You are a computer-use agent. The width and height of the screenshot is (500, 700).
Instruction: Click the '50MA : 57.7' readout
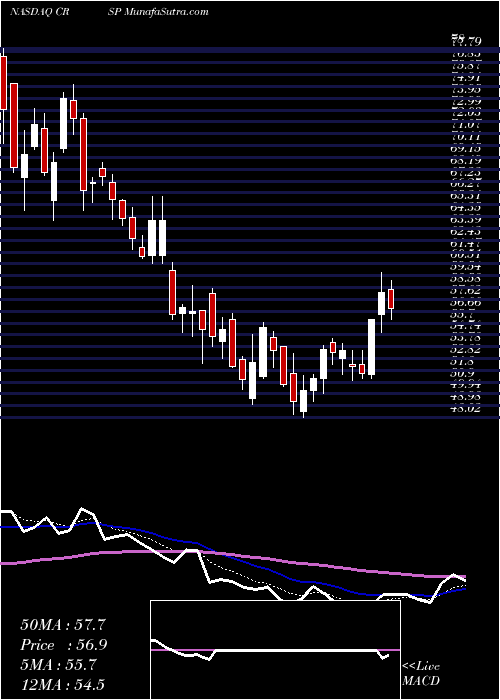(62, 625)
